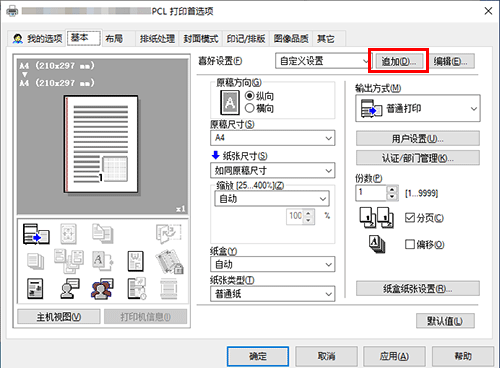Switch to the 我的选项 tab
This screenshot has height=368, width=500.
click(37, 39)
